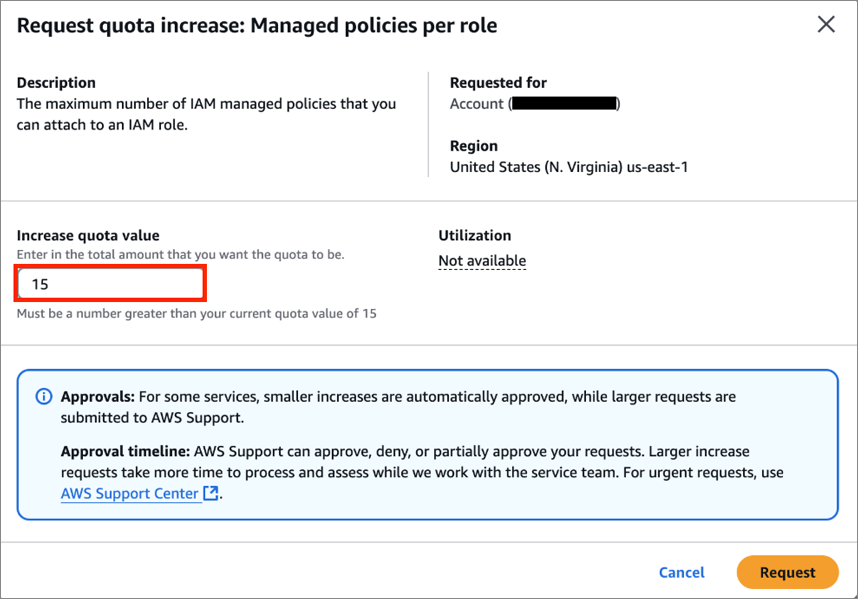Close the quota increase dialog

click(x=826, y=25)
